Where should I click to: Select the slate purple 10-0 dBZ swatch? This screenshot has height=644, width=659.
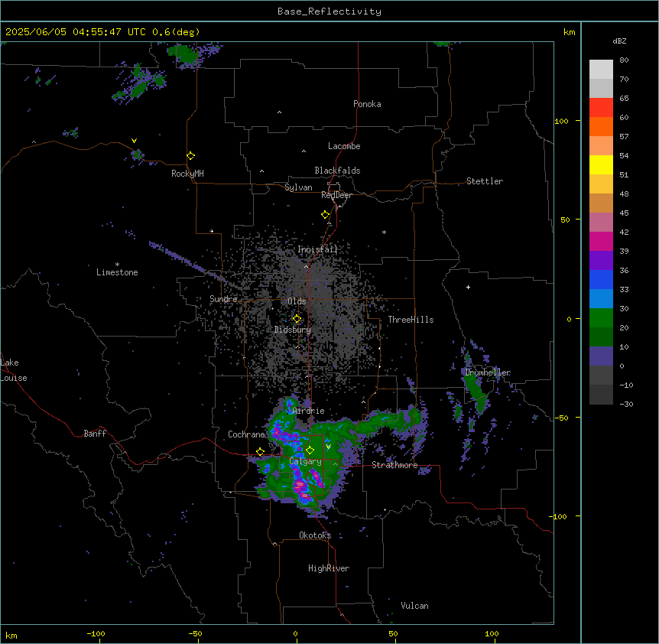click(x=601, y=356)
